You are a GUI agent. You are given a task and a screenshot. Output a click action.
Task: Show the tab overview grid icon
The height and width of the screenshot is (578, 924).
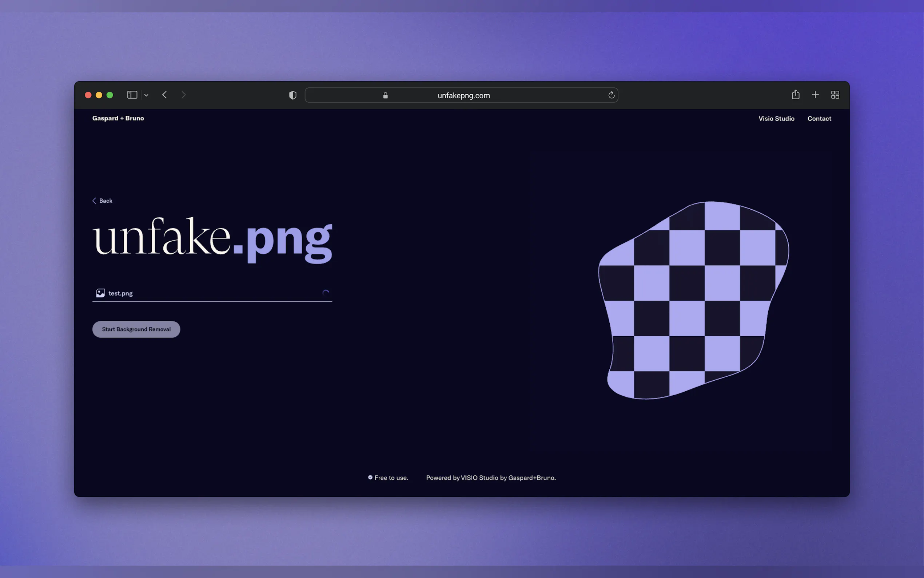tap(835, 95)
